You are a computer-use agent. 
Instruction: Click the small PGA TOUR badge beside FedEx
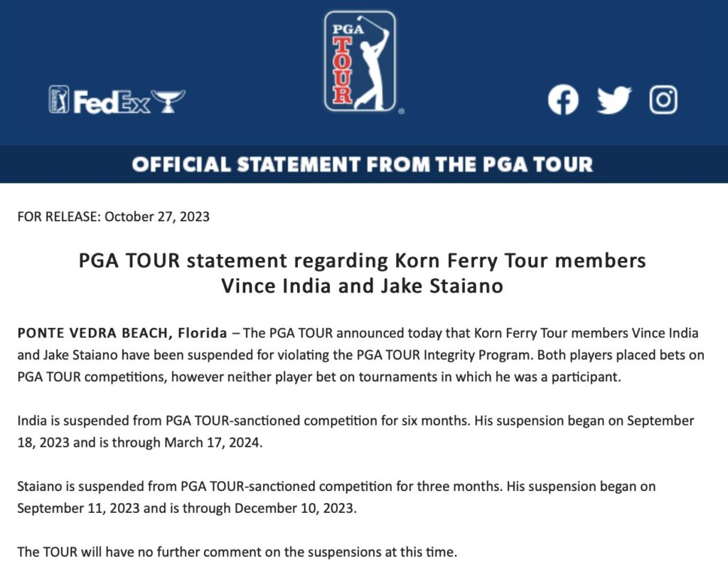click(x=59, y=100)
